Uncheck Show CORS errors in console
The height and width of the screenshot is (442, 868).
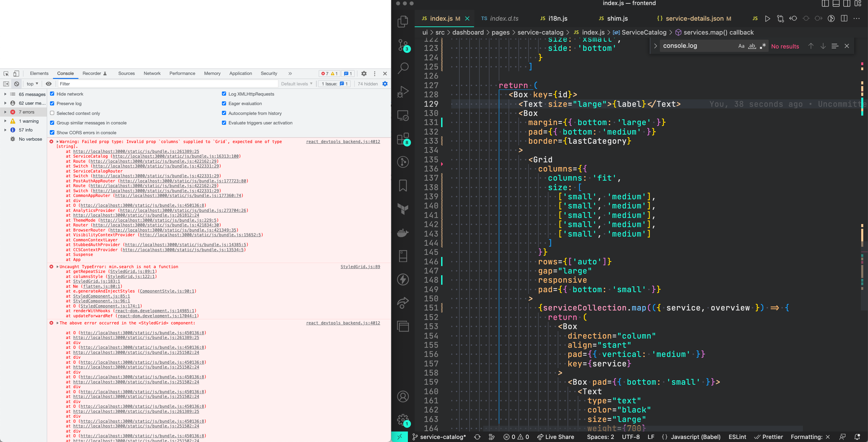(x=52, y=133)
